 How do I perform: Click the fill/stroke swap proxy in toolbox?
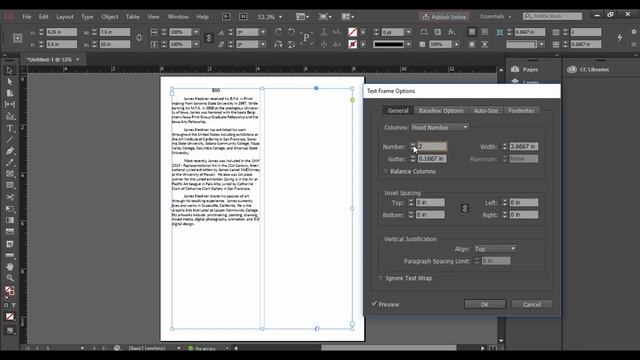[9, 291]
